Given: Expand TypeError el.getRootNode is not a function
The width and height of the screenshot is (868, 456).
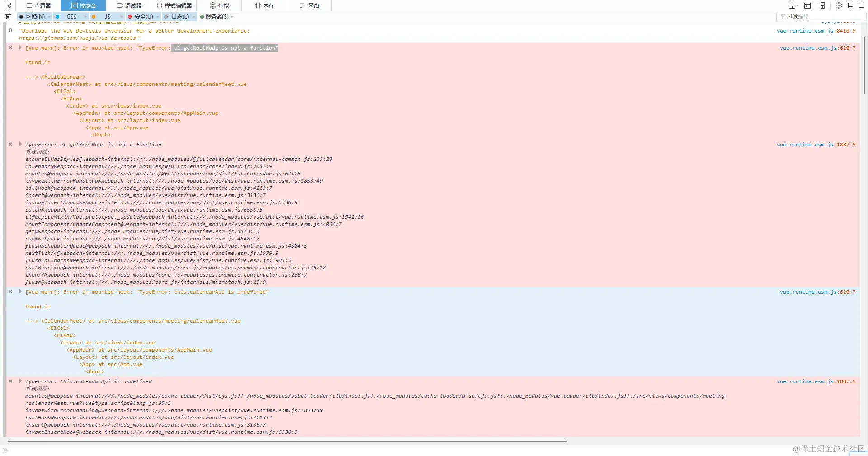Looking at the screenshot, I should click(20, 144).
